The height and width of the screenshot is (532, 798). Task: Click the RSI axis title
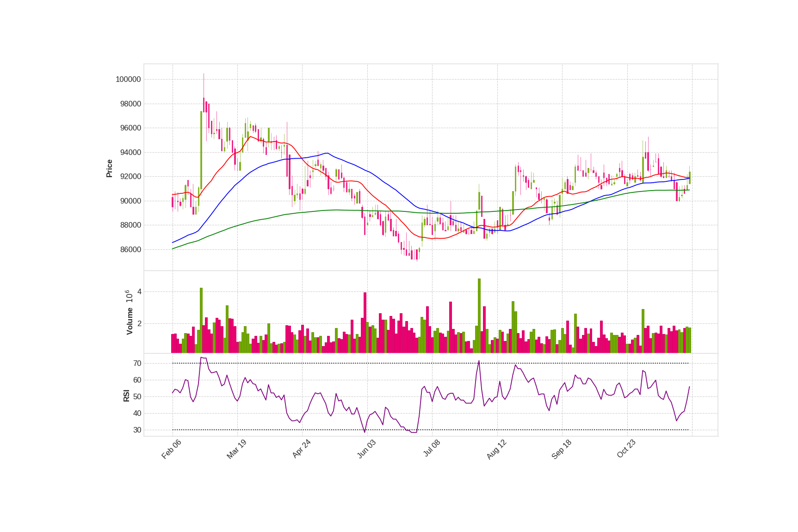tap(126, 396)
